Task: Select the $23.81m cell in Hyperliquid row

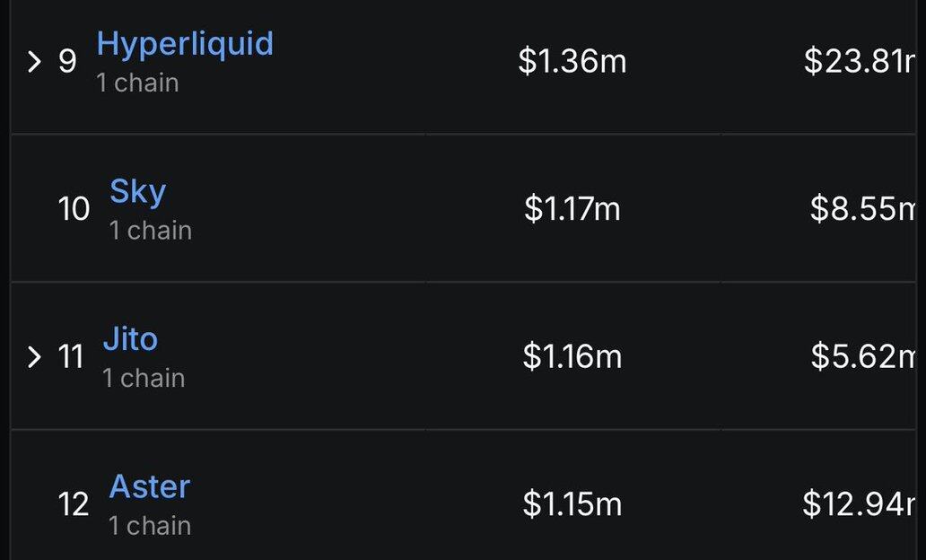Action: 859,62
